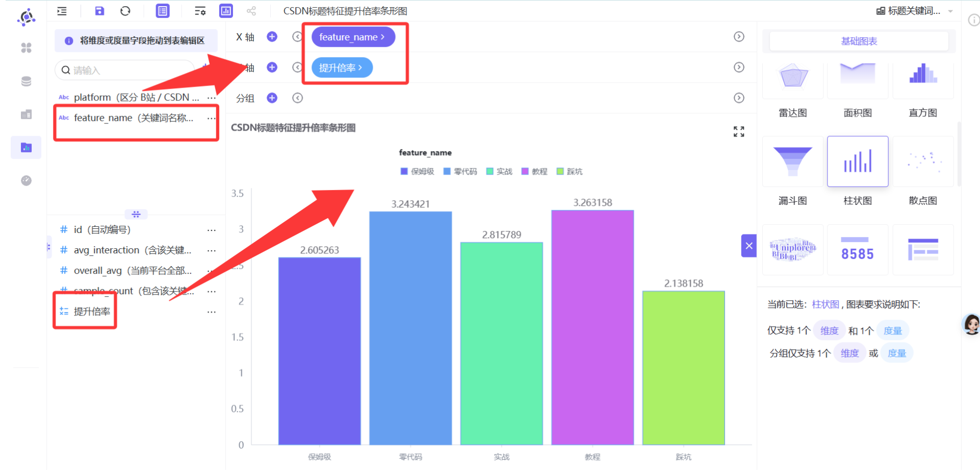Open more options for 提升倍率 field

pos(211,311)
